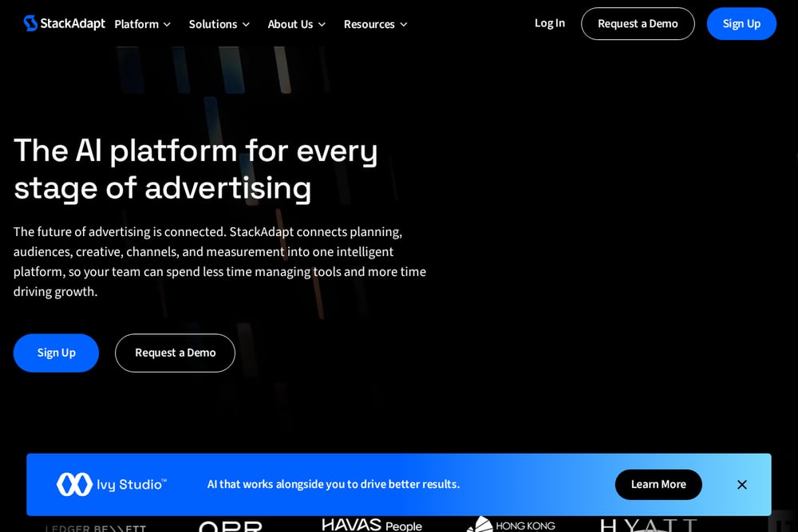Click Request a Demo in the header
798x532 pixels.
[638, 23]
